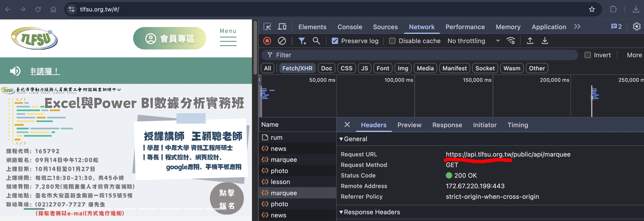Viewport: 644px width, 221px height.
Task: Click the browser forward arrow
Action: coord(23,10)
